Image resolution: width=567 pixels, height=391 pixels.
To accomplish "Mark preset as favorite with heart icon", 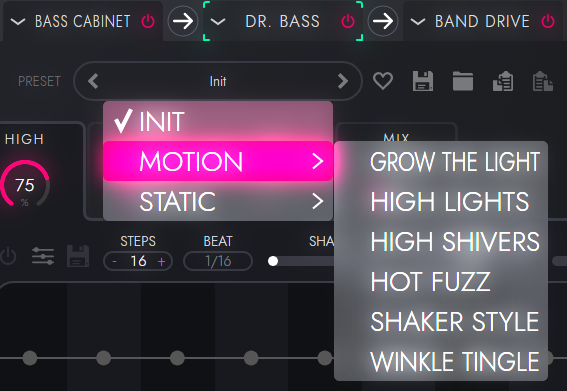I will point(383,81).
